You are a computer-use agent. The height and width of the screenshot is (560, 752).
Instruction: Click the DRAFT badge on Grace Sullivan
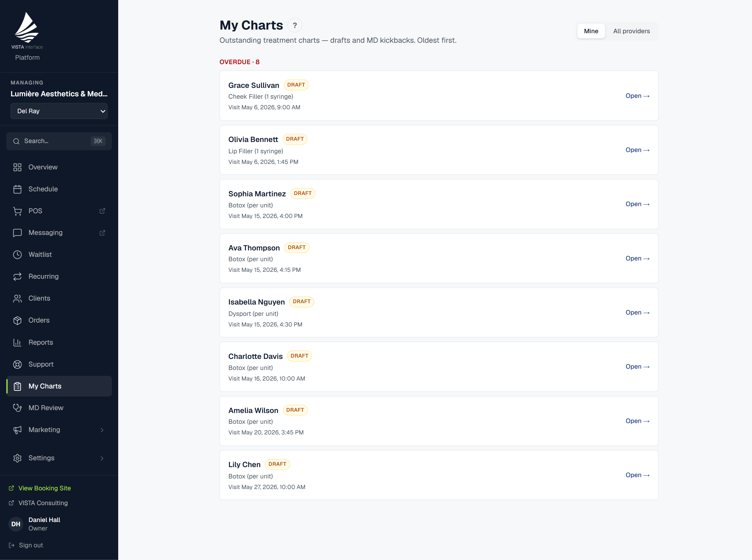pyautogui.click(x=296, y=85)
